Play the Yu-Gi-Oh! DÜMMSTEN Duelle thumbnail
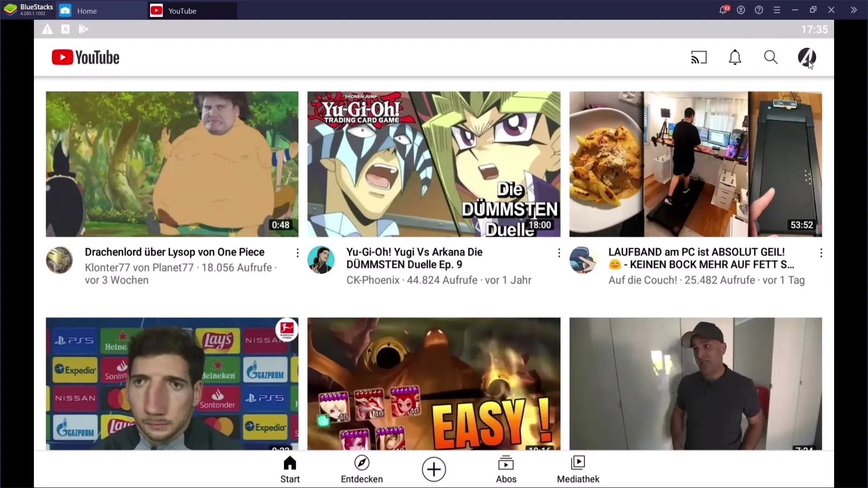Screen dimensions: 868x488 (x=434, y=164)
